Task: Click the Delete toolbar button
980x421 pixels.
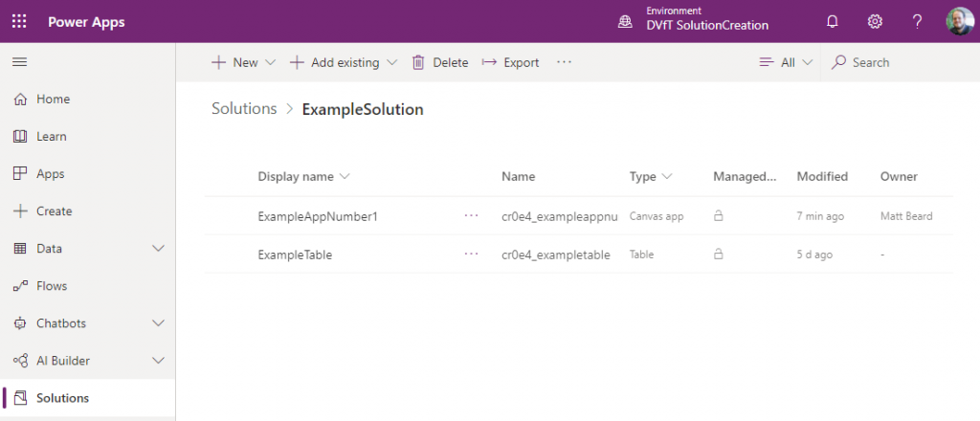Action: [x=440, y=62]
